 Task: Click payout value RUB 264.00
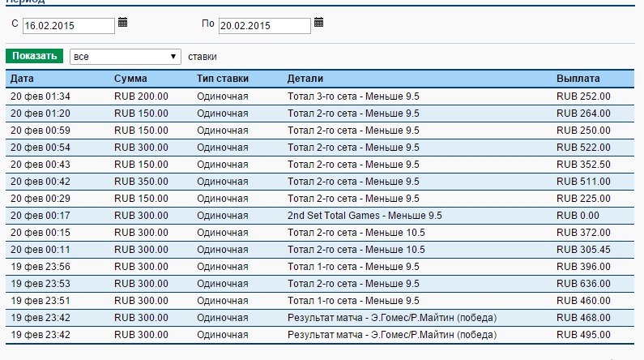tap(583, 114)
